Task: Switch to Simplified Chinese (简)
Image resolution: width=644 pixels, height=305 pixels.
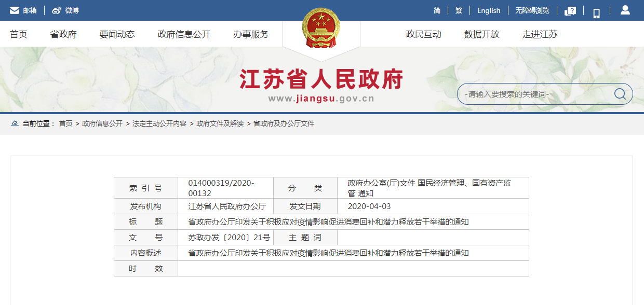Action: click(437, 10)
